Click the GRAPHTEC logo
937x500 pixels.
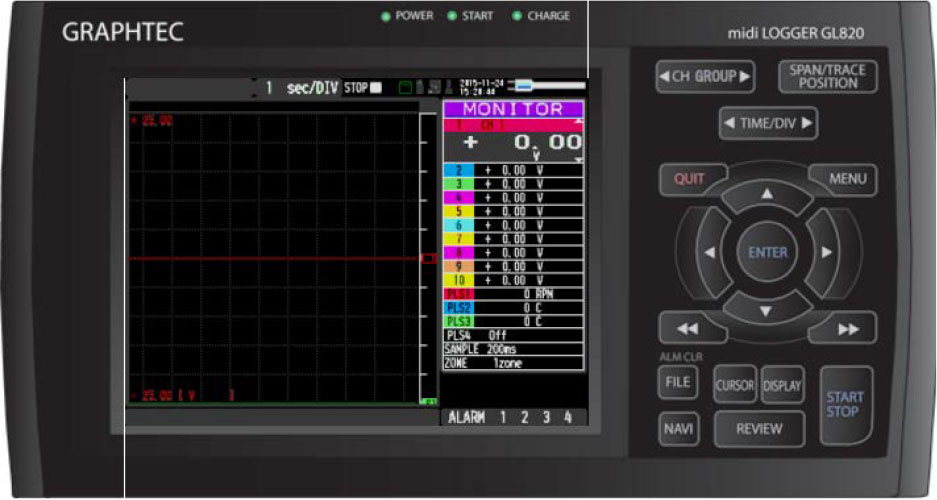[123, 32]
